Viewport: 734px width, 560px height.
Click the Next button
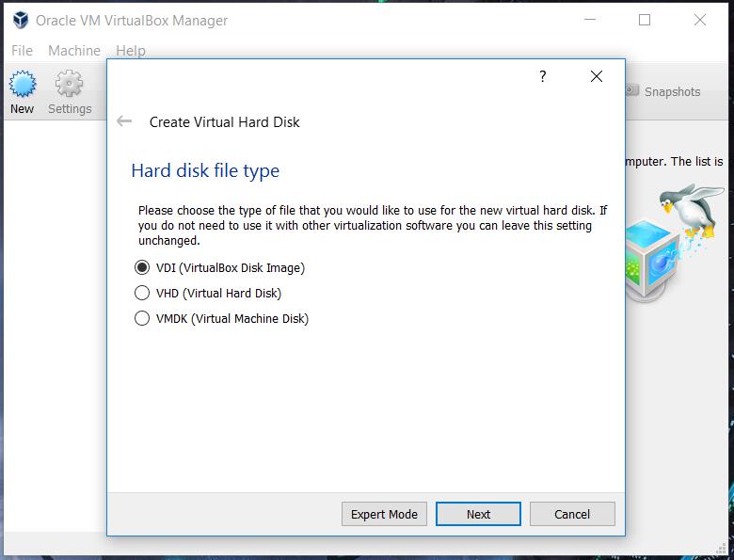(x=478, y=514)
